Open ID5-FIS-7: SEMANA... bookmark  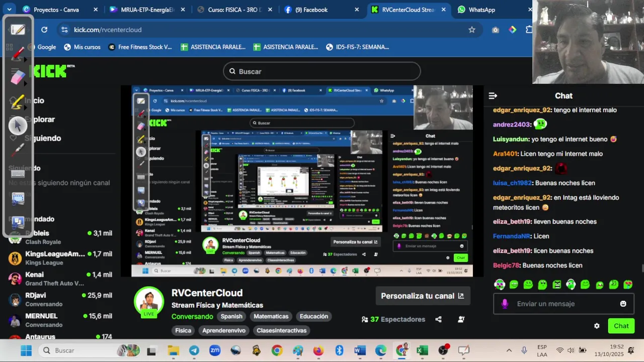pyautogui.click(x=358, y=47)
